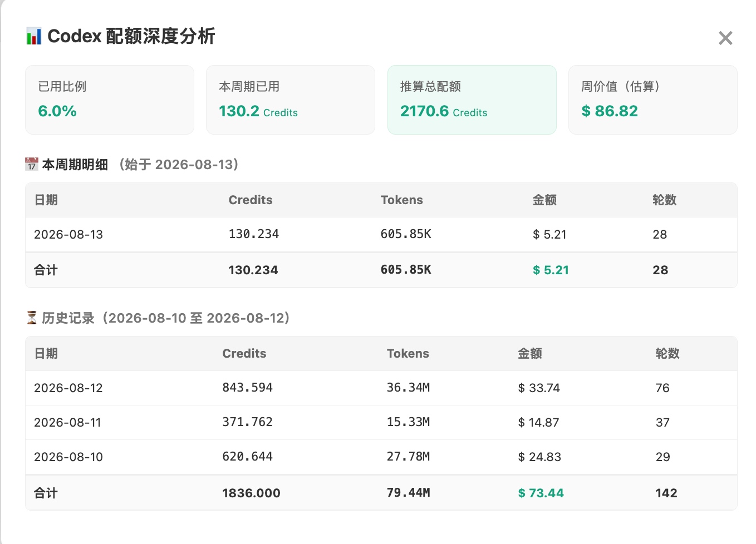Image resolution: width=756 pixels, height=544 pixels.
Task: Click the Tokens header in the 历史记录 table
Action: [408, 354]
